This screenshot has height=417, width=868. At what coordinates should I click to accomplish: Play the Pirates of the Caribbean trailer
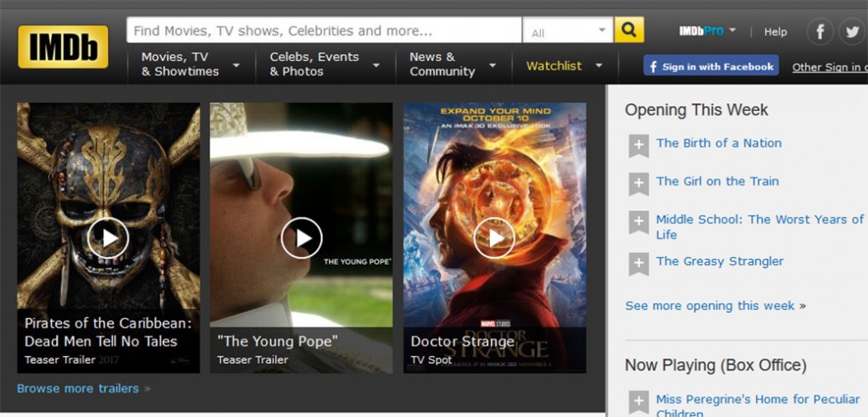tap(108, 238)
